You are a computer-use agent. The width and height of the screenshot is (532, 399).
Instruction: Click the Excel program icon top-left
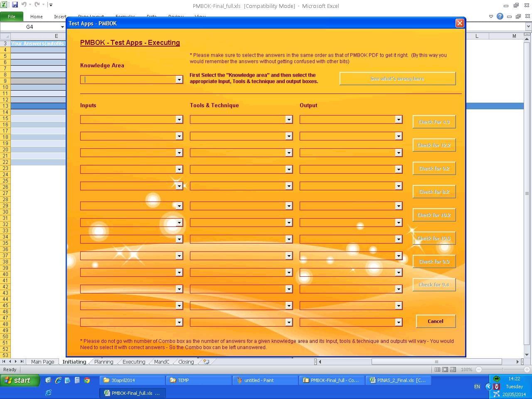pos(4,4)
